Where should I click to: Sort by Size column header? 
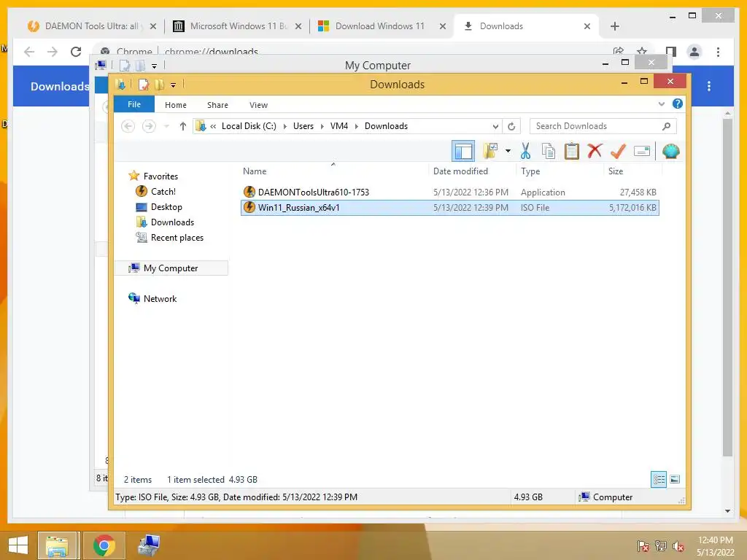pos(616,171)
